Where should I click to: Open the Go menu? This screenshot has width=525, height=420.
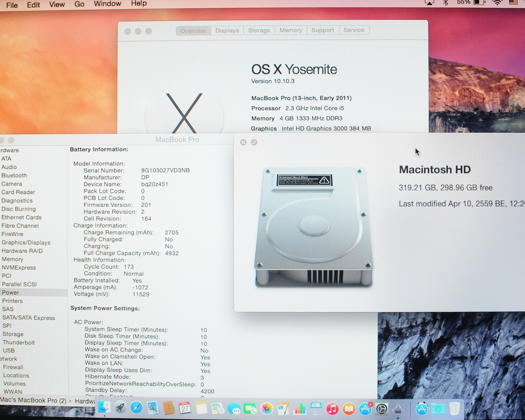(79, 4)
